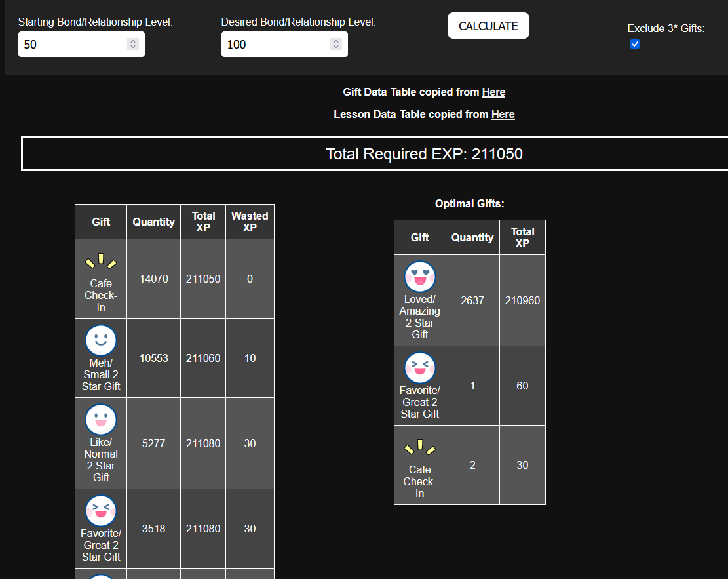The height and width of the screenshot is (579, 728).
Task: Click the 'Gift' header in left table
Action: (x=101, y=222)
